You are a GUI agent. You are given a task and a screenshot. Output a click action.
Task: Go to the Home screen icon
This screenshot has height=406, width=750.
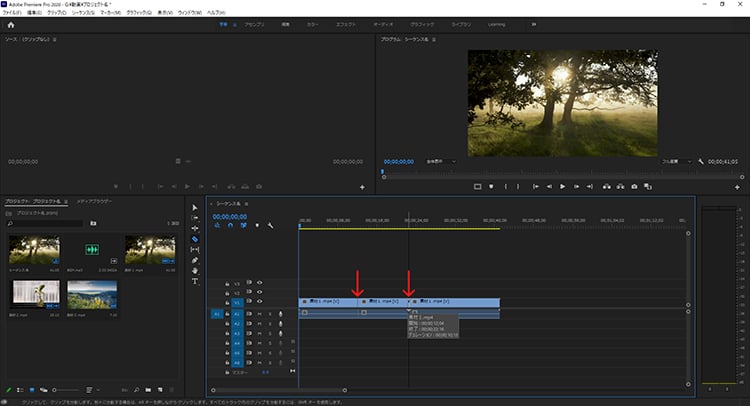[x=11, y=25]
